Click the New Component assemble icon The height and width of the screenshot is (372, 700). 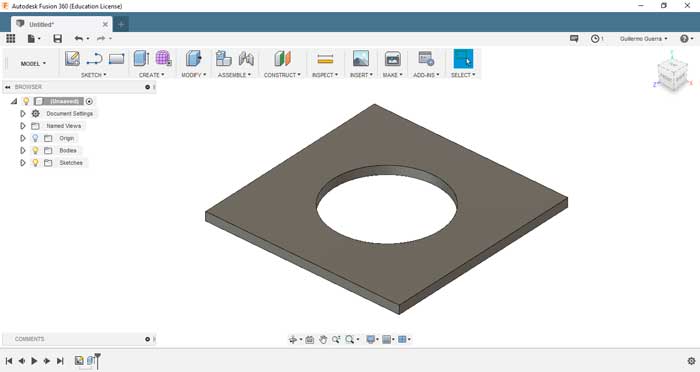click(223, 59)
